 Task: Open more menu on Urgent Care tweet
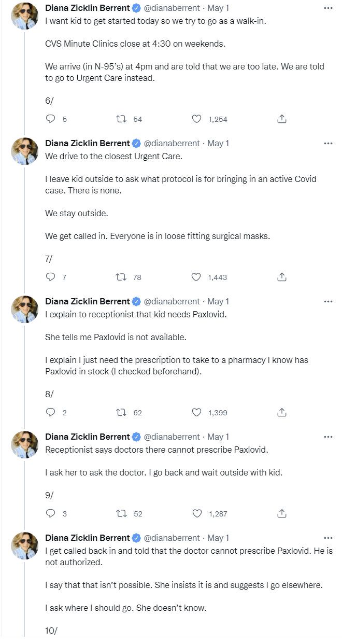(x=328, y=143)
